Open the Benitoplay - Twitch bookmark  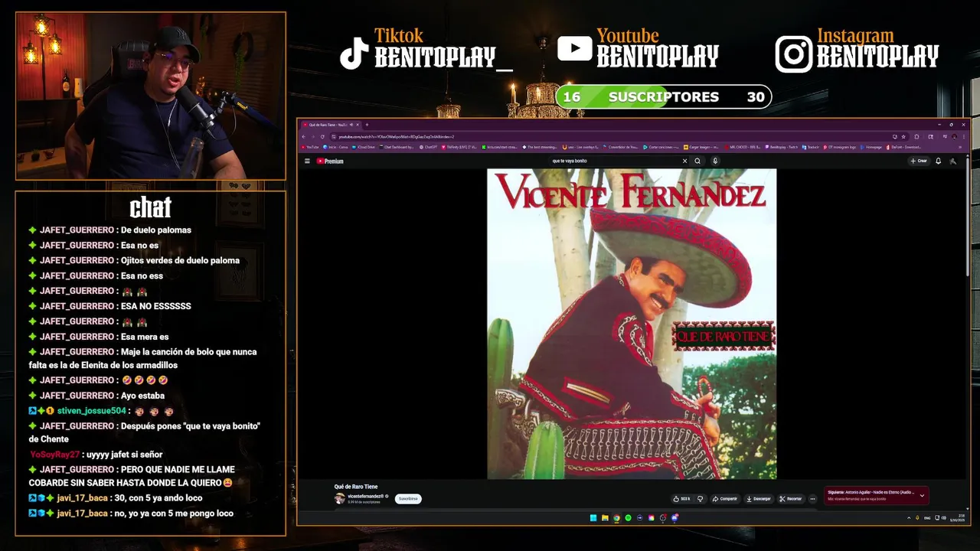point(781,147)
